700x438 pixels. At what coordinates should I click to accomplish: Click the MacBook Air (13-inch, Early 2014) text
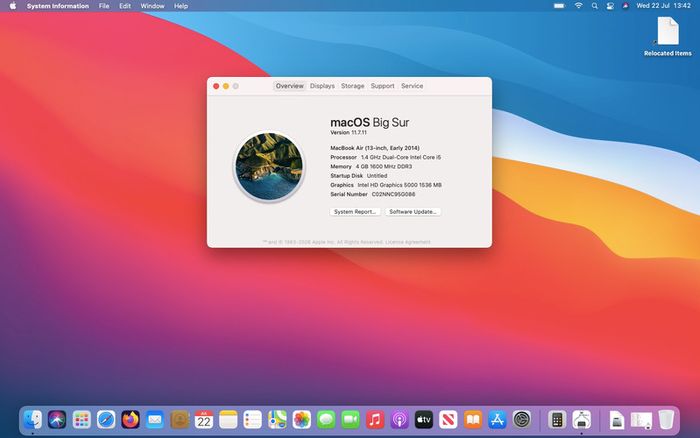pos(375,148)
